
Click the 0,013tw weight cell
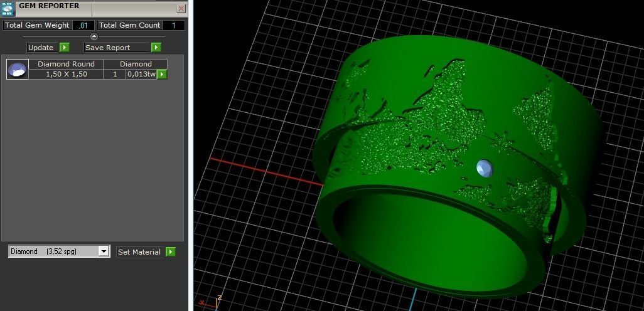pyautogui.click(x=142, y=74)
